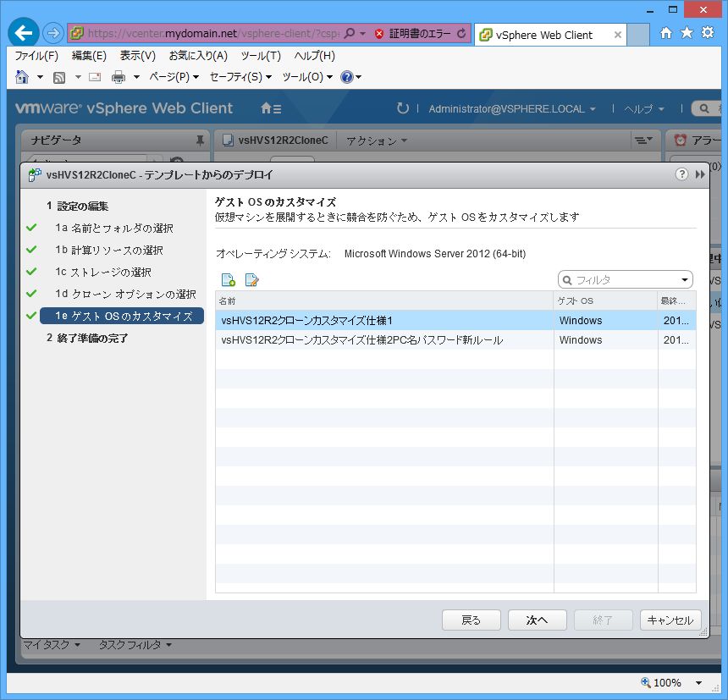Screen dimensions: 728x700
Task: Open the ツール(O) dropdown
Action: [307, 77]
